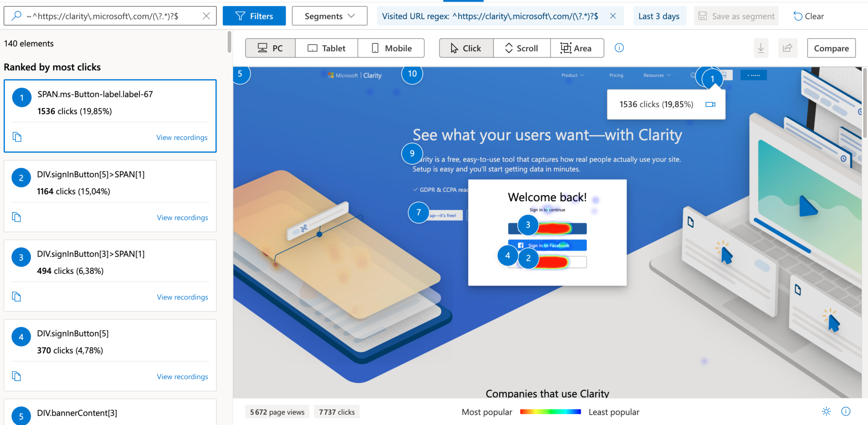
Task: Click heatmap marker number 3
Action: pos(528,225)
